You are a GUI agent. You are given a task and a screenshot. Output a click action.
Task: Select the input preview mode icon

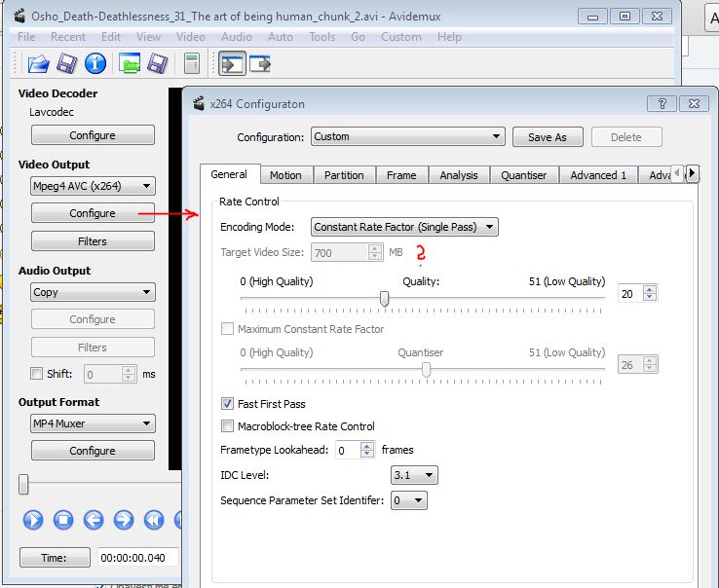point(232,63)
